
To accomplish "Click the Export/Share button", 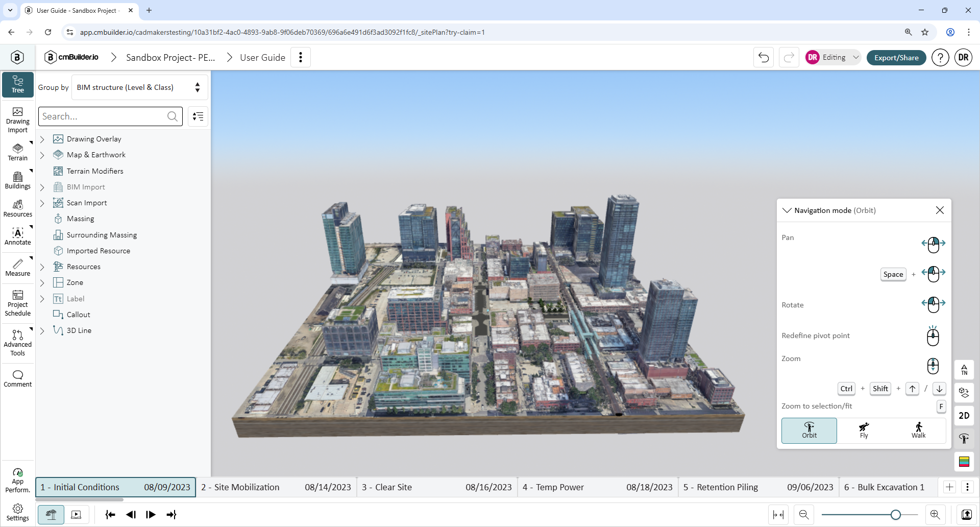I will [896, 58].
